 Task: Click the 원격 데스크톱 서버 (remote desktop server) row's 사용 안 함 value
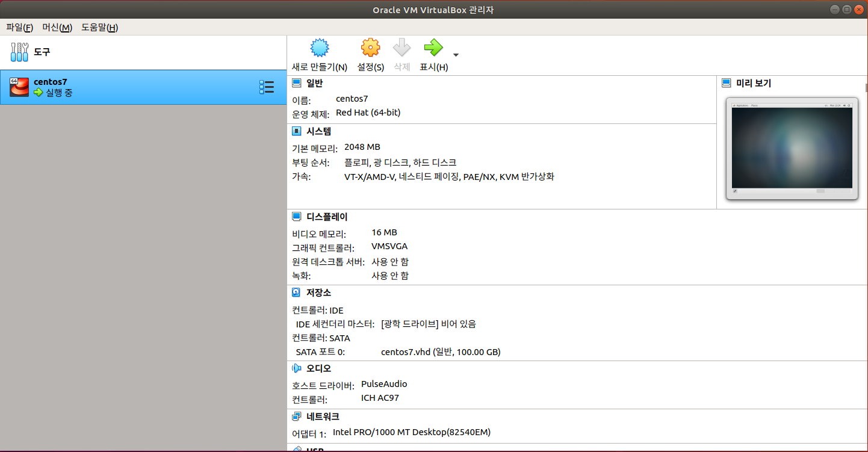pyautogui.click(x=389, y=262)
